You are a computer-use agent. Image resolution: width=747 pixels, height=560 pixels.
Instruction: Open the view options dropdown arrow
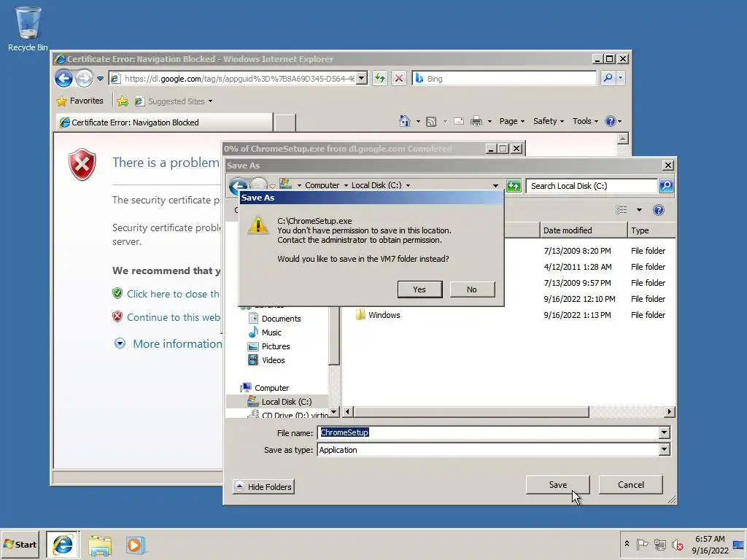tap(639, 210)
